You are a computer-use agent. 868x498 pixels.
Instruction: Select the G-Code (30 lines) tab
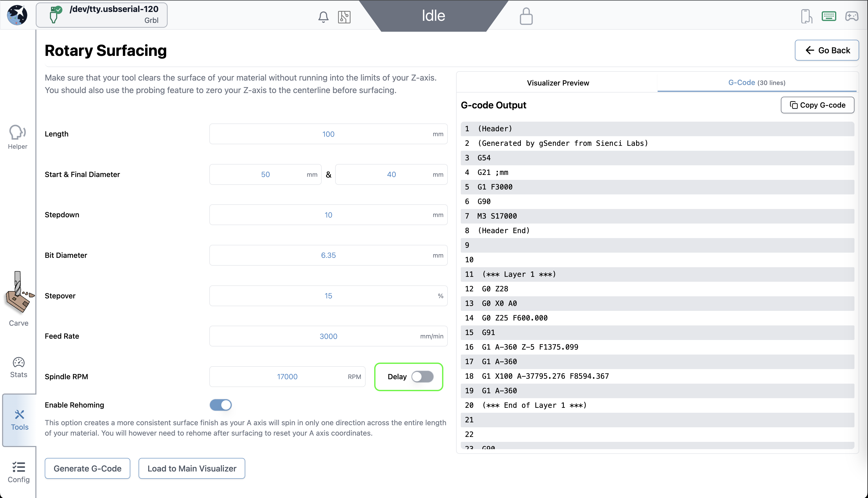(x=756, y=82)
